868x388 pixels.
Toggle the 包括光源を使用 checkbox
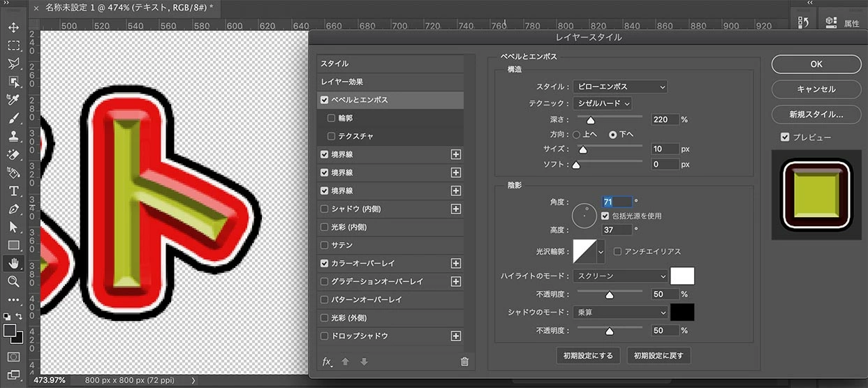tap(605, 216)
